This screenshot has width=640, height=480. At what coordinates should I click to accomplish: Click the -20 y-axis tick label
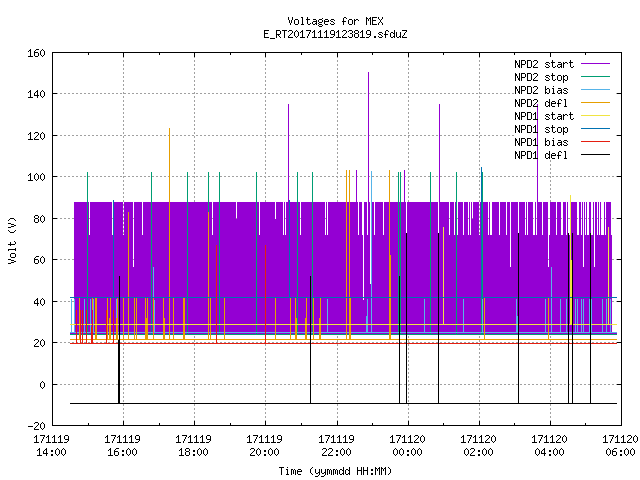pos(36,426)
